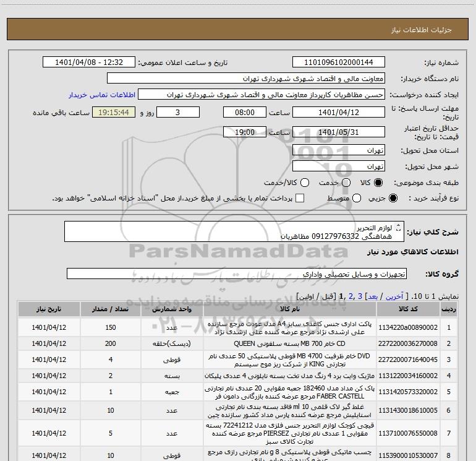Go to the بعد page link

[373, 296]
